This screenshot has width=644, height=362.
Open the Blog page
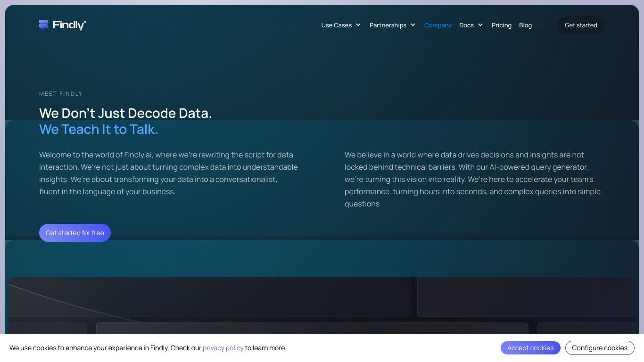(x=525, y=25)
